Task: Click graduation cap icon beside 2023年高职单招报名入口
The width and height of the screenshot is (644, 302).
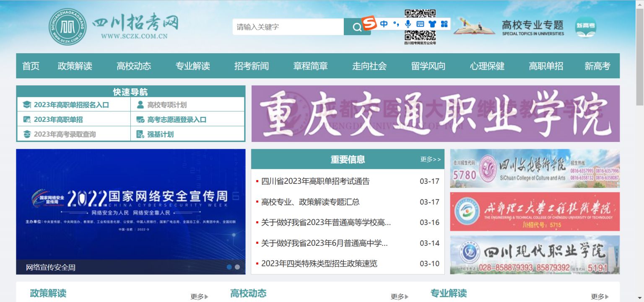Action: coord(27,105)
